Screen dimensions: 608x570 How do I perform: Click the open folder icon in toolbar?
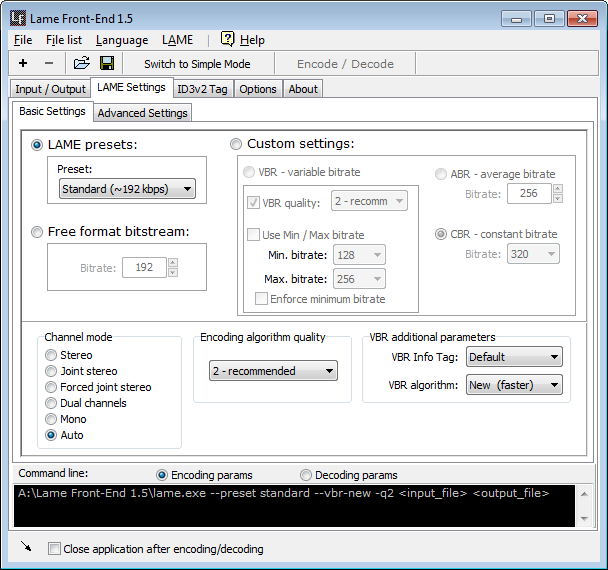82,63
